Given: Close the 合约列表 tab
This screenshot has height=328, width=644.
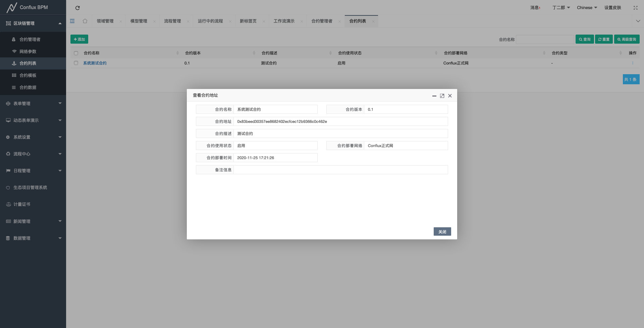Looking at the screenshot, I should 373,21.
